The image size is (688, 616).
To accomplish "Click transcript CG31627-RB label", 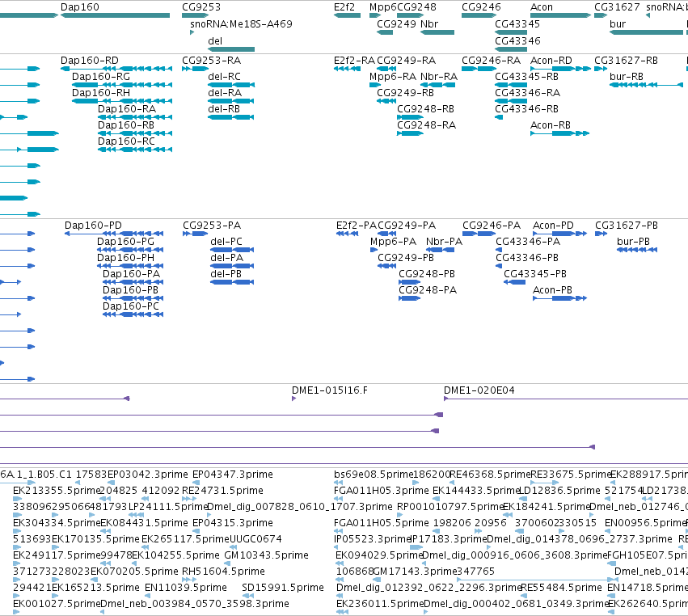I will click(x=626, y=60).
